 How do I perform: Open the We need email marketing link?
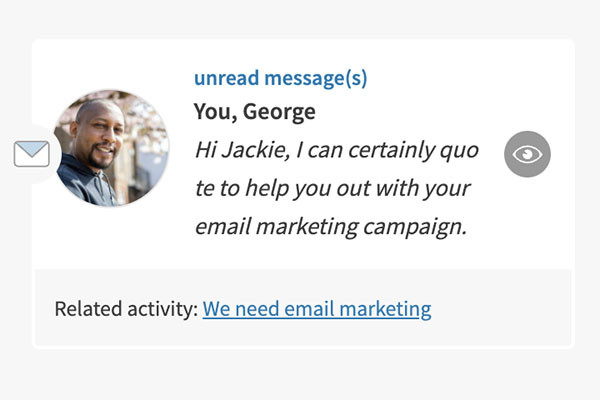[x=317, y=309]
